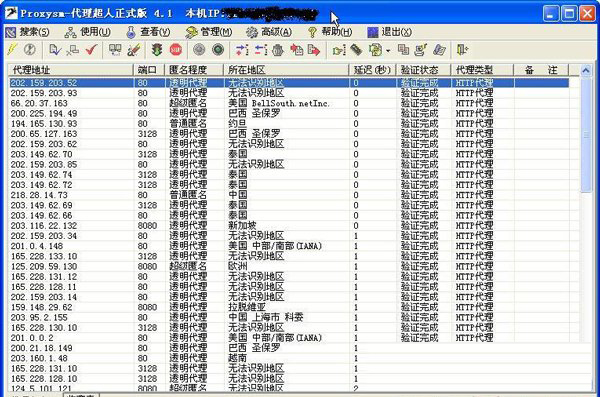Open the 帮助(H) menu
Image resolution: width=600 pixels, height=397 pixels.
[329, 32]
